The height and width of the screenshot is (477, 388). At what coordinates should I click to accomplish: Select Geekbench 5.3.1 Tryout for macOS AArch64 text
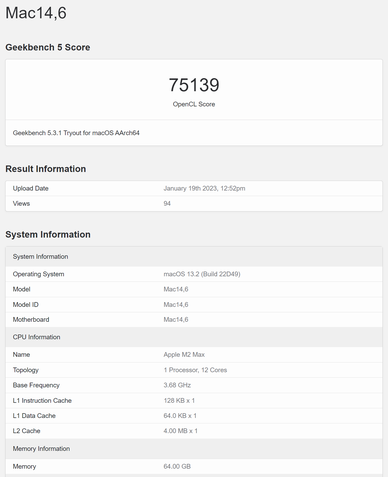point(76,133)
